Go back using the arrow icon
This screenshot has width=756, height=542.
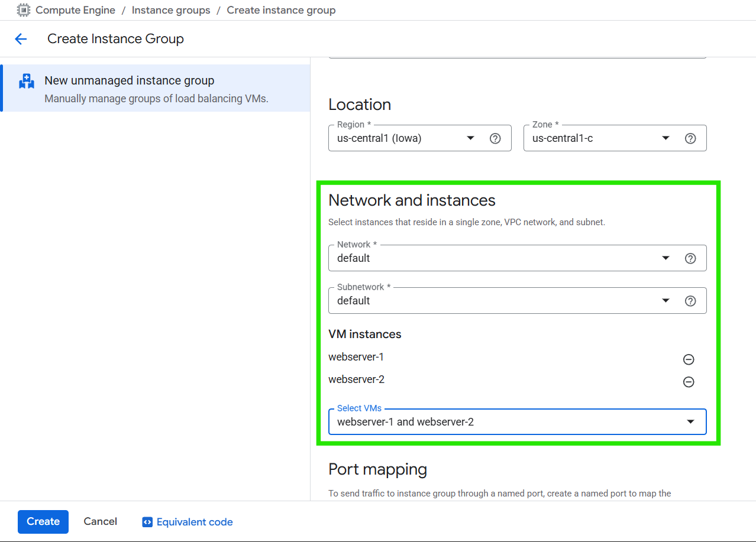21,39
